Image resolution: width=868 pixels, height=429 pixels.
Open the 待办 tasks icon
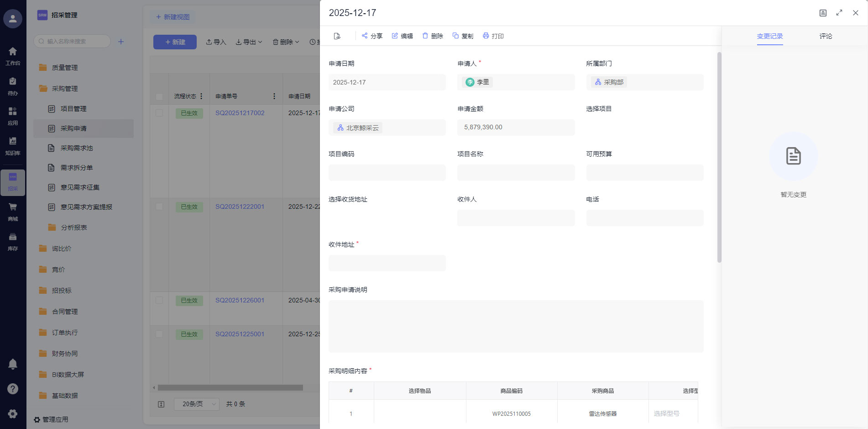13,82
